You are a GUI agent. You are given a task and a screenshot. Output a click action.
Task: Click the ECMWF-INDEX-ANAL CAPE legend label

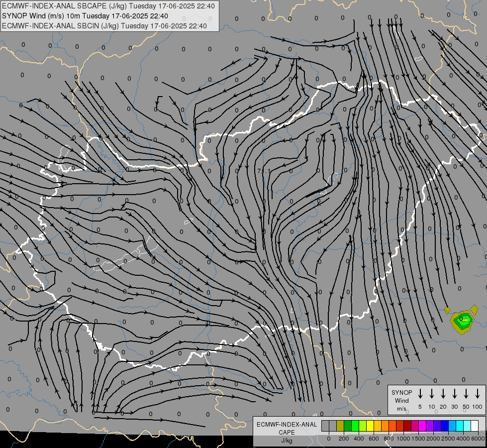pyautogui.click(x=287, y=429)
